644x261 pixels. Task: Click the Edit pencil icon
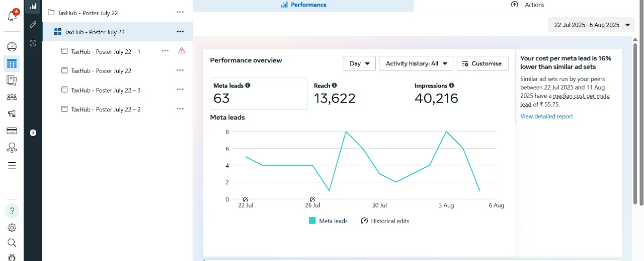click(x=33, y=24)
